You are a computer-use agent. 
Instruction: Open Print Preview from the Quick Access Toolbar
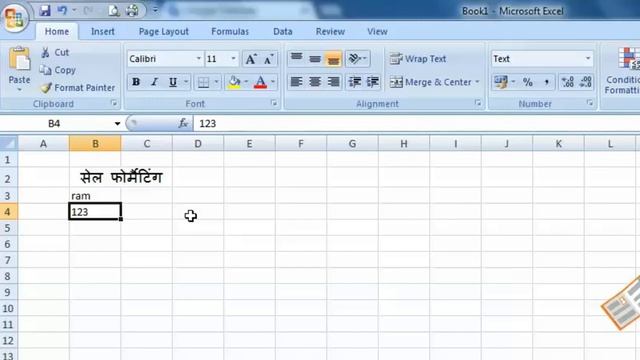[113, 11]
